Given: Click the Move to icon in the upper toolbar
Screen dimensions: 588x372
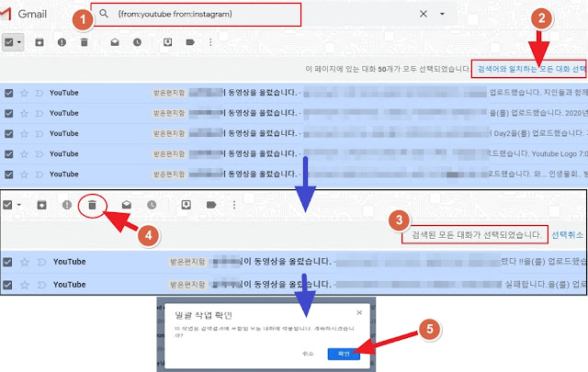Looking at the screenshot, I should (x=167, y=42).
